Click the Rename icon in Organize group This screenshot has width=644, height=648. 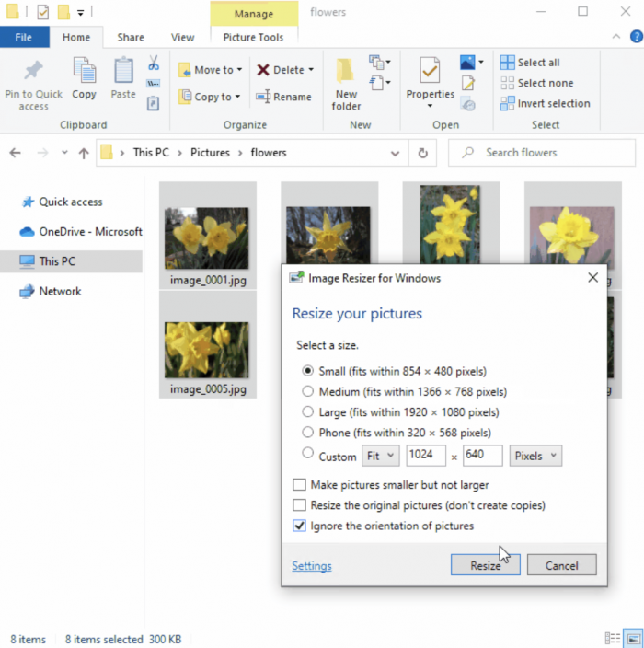pos(263,97)
